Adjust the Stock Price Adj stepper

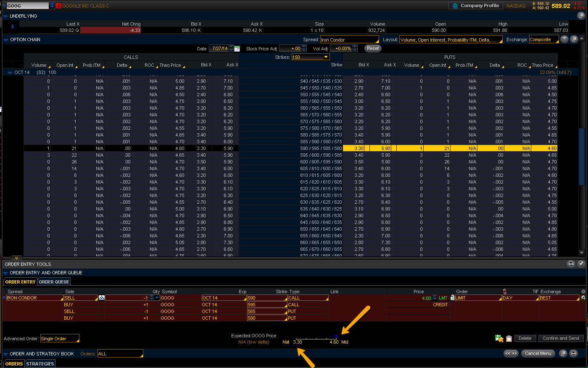click(304, 49)
